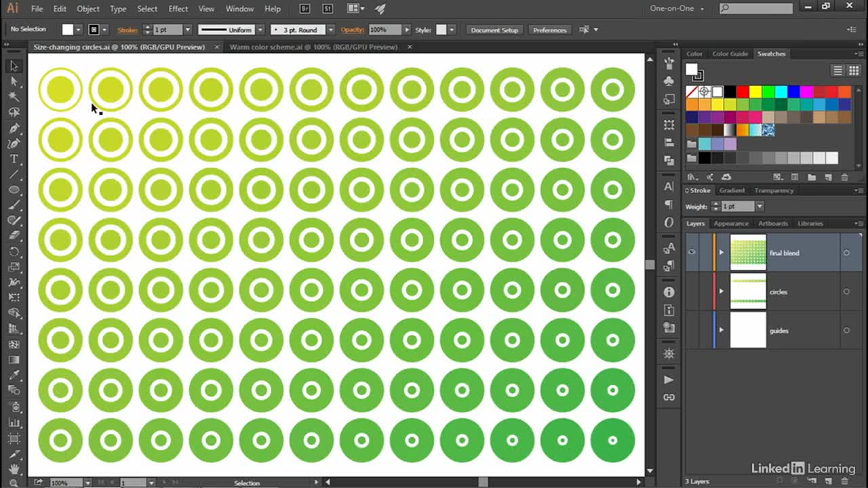Click the Stock St icon
Viewport: 868px width, 488px height.
click(x=328, y=9)
